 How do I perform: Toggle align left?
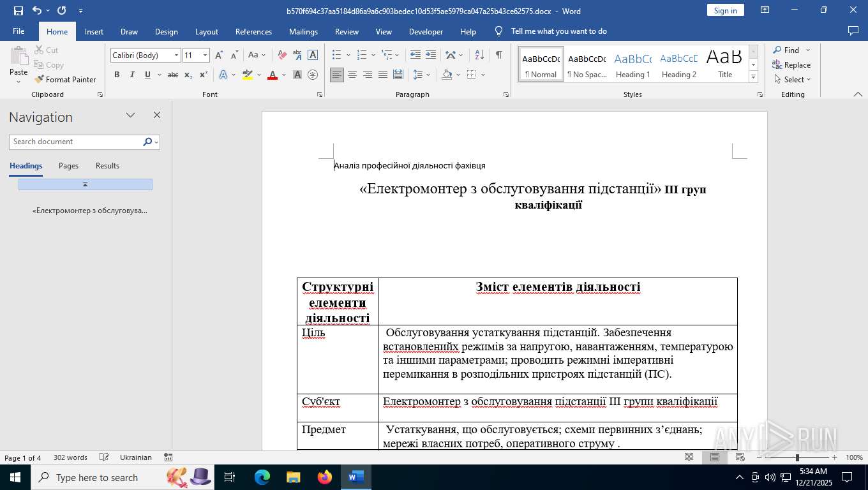tap(337, 75)
